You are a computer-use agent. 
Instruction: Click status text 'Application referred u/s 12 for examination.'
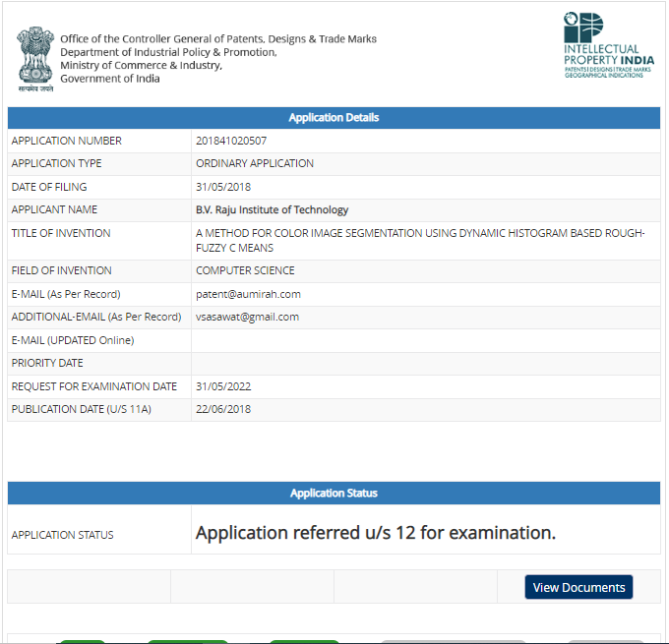pos(376,533)
